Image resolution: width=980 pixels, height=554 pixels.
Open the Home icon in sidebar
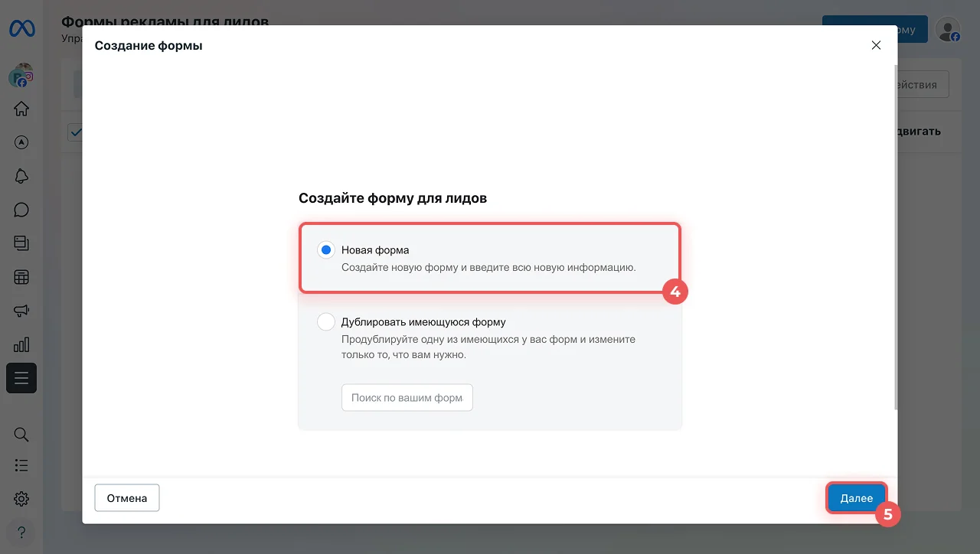[21, 109]
